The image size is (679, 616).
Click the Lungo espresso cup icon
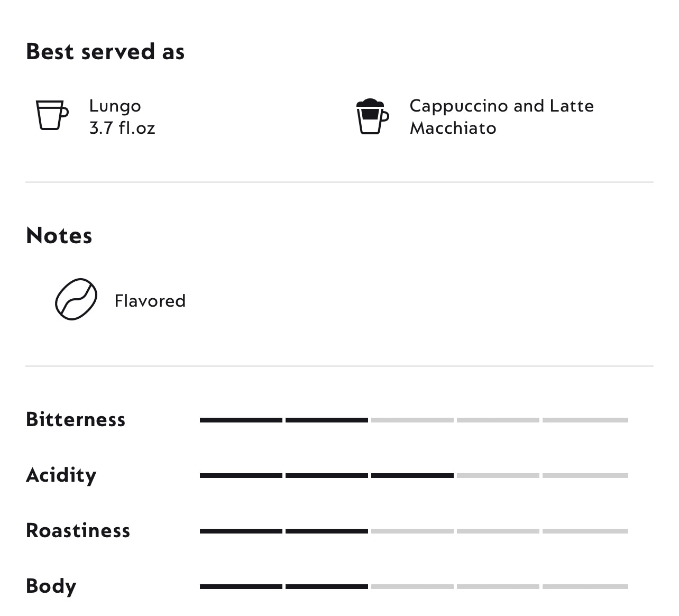(x=52, y=115)
